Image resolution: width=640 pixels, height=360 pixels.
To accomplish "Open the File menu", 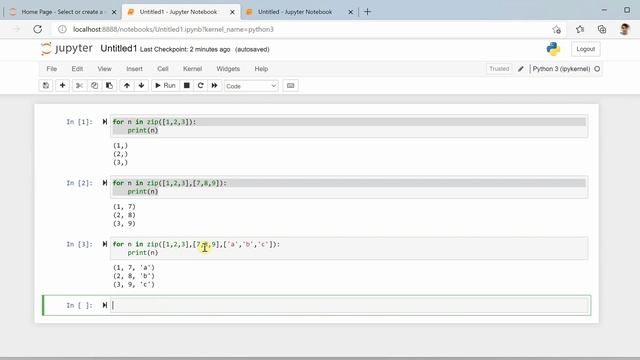I will [51, 69].
